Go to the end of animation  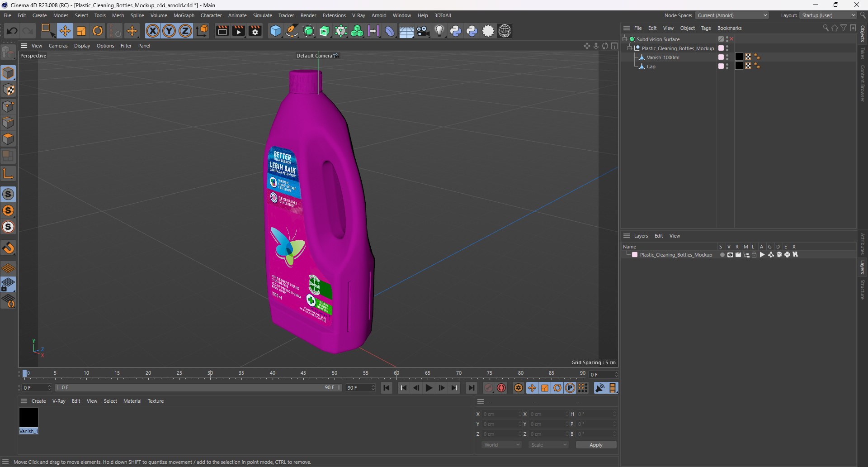tap(471, 388)
